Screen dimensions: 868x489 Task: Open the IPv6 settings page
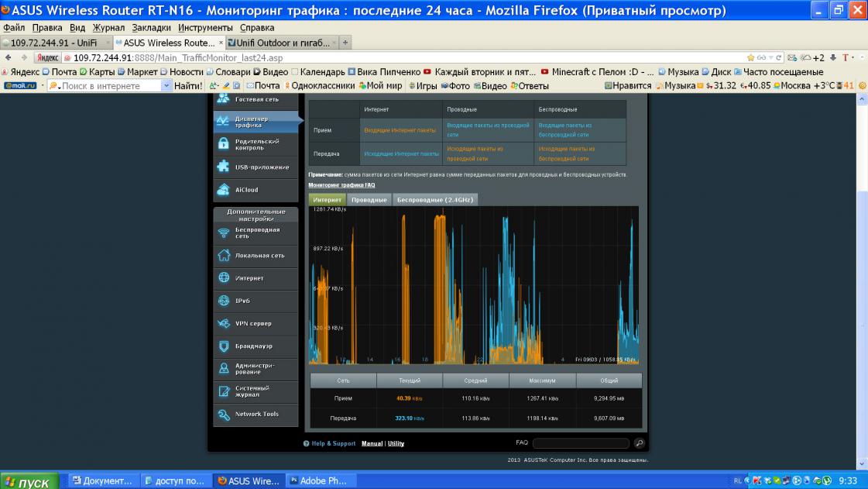click(x=256, y=301)
